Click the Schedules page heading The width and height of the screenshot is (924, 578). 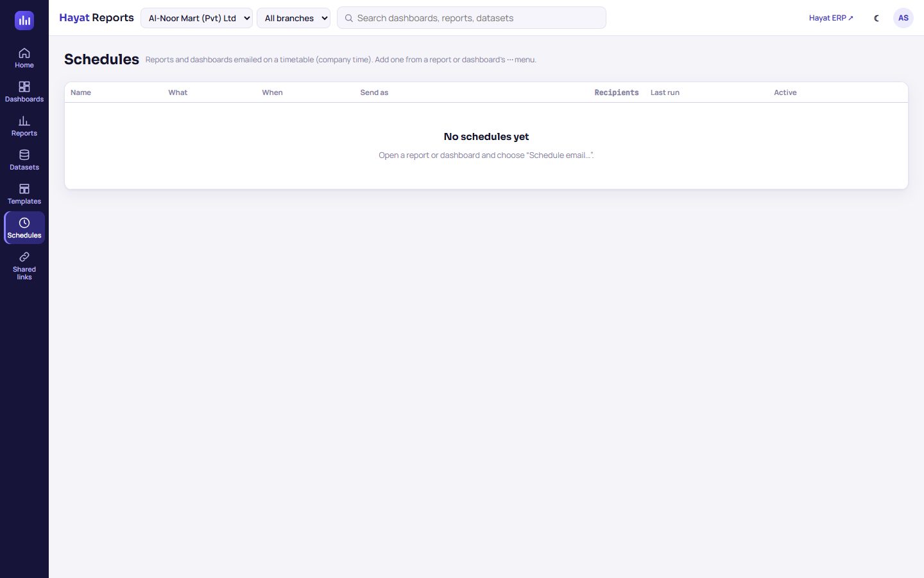coord(101,59)
